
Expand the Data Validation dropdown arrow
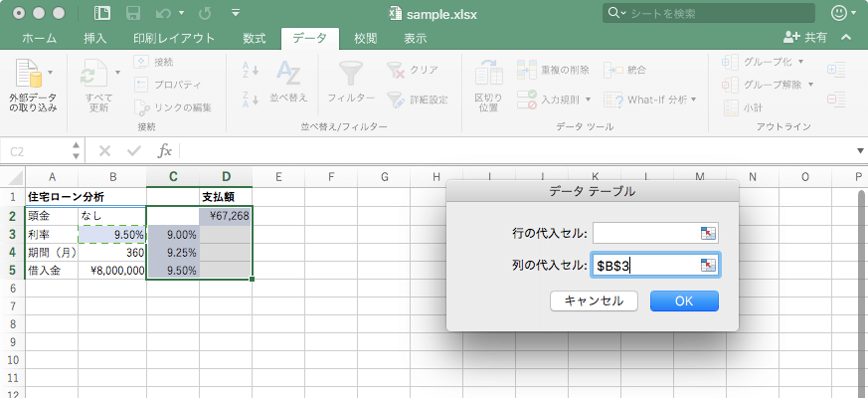click(x=588, y=99)
